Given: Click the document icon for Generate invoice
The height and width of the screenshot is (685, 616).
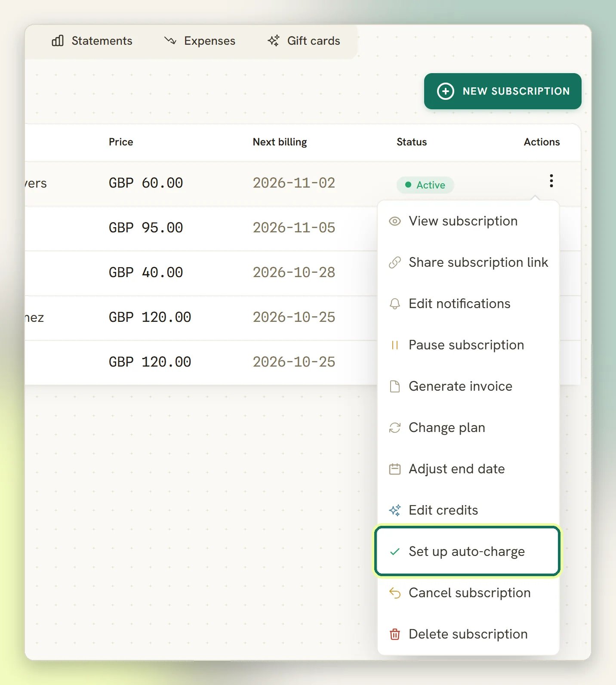Looking at the screenshot, I should pos(394,386).
